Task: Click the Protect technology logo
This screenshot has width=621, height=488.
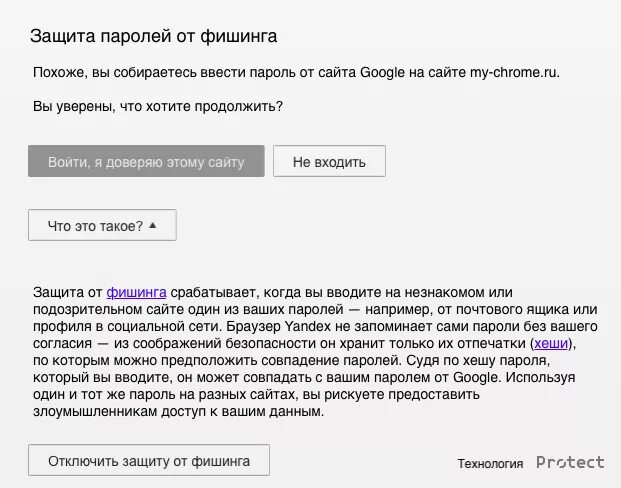Action: click(x=570, y=462)
